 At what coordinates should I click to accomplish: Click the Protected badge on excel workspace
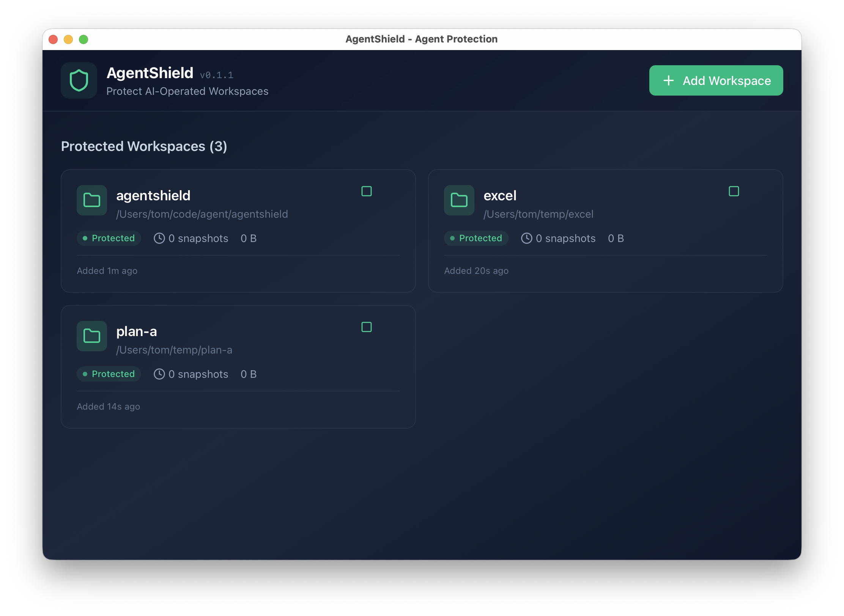(476, 238)
